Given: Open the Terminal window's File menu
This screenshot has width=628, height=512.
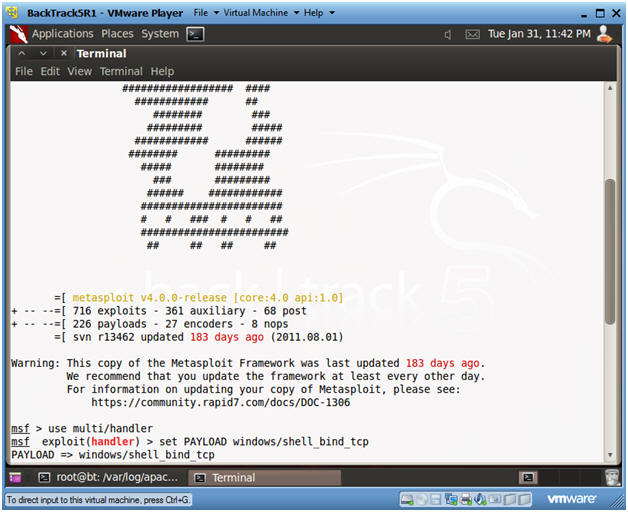Looking at the screenshot, I should (x=24, y=71).
